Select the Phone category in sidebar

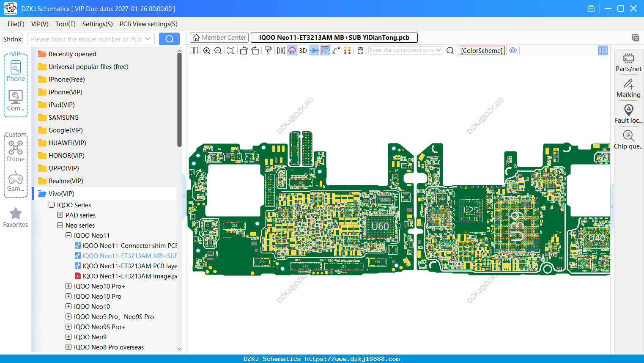pos(16,71)
